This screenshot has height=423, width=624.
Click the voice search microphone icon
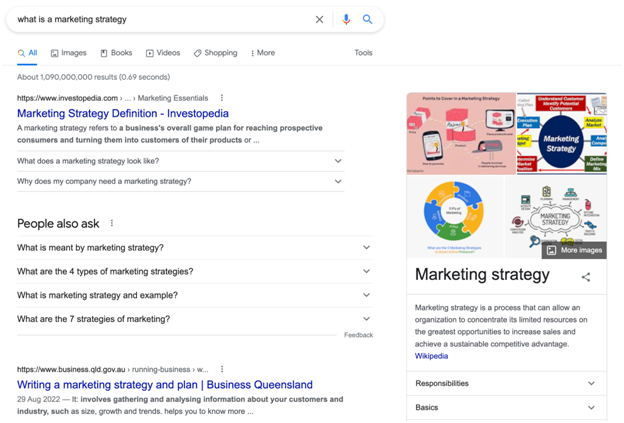point(346,19)
